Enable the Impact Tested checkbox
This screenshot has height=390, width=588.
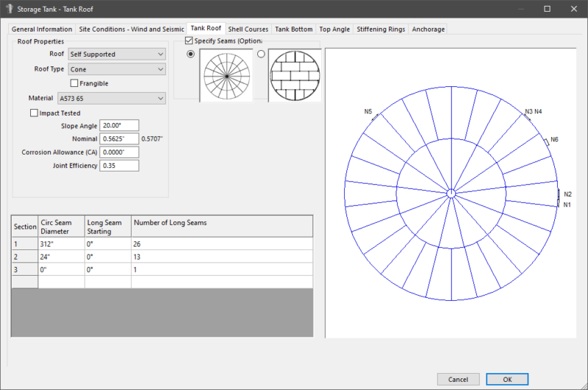point(34,113)
